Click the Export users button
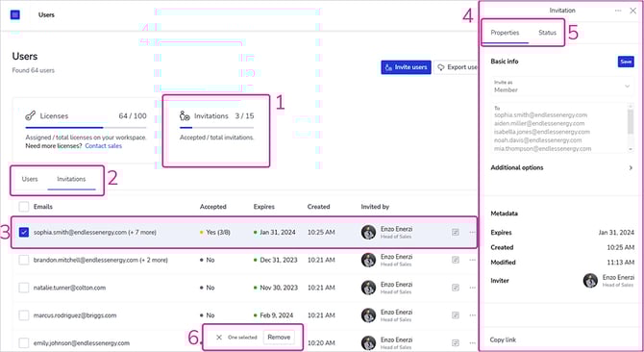 pyautogui.click(x=457, y=67)
